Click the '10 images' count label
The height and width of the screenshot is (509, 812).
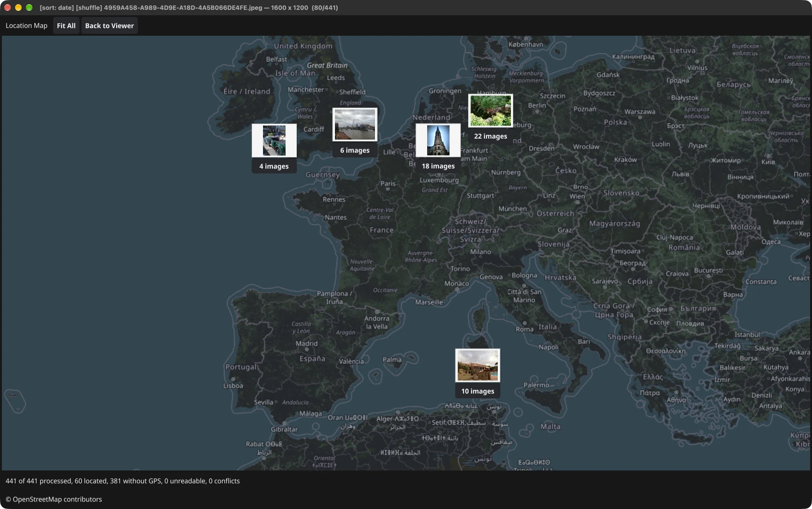point(478,391)
